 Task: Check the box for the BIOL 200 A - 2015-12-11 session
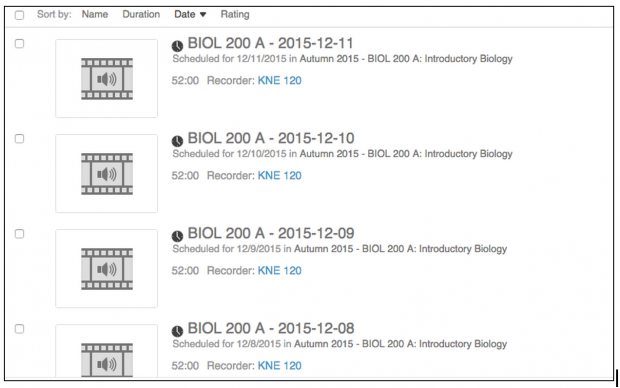[19, 44]
